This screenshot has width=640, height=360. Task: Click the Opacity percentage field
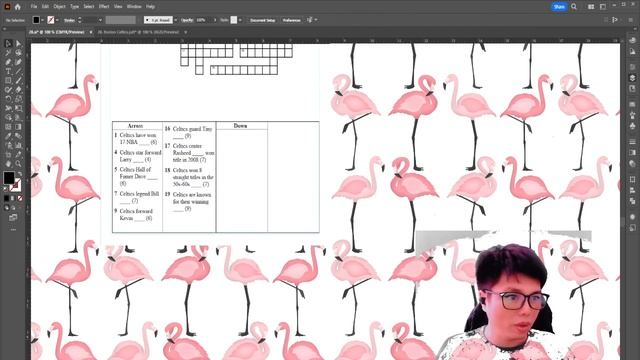click(203, 20)
